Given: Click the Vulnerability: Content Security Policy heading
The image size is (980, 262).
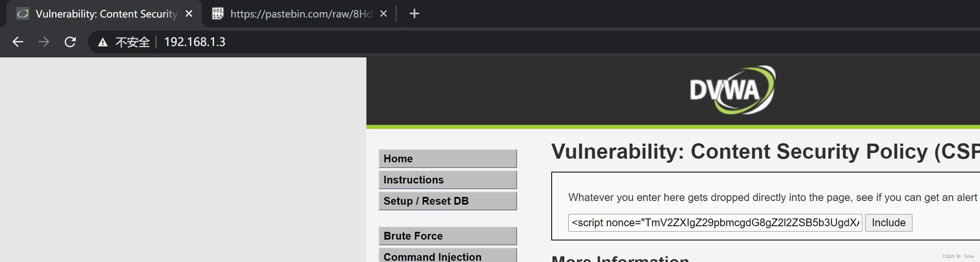Looking at the screenshot, I should 765,151.
